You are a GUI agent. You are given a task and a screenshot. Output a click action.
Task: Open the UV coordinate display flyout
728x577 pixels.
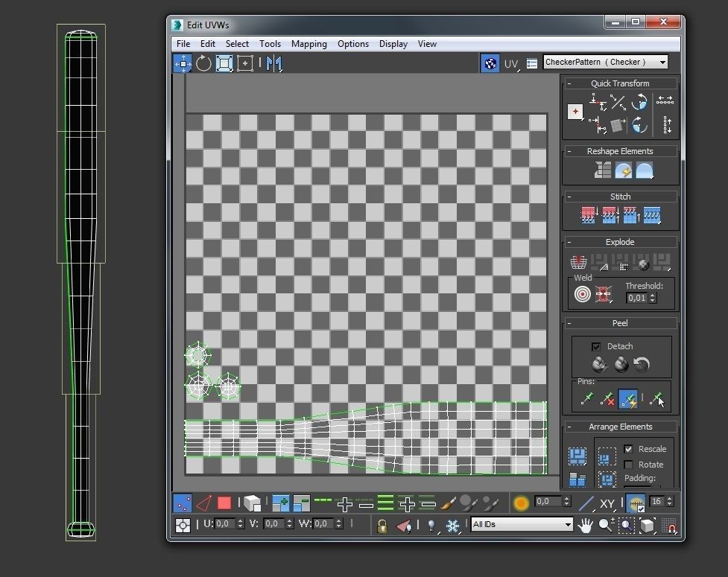(x=512, y=64)
